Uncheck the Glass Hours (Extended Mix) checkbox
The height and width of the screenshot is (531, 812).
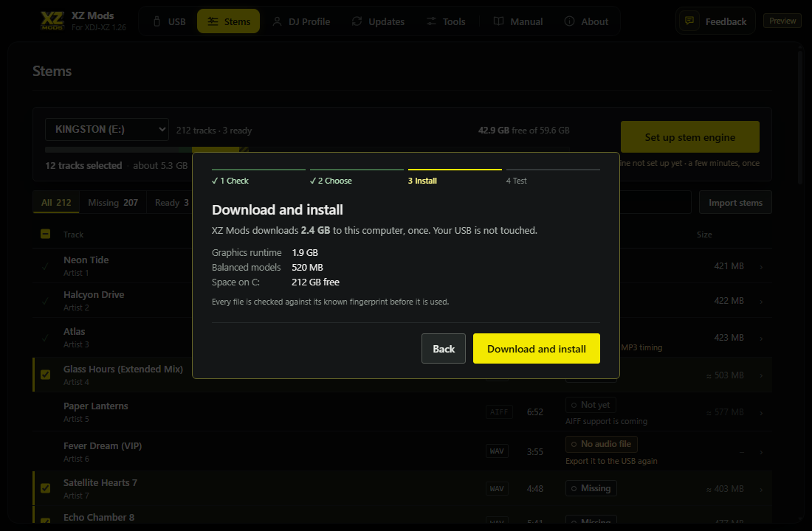click(x=46, y=375)
